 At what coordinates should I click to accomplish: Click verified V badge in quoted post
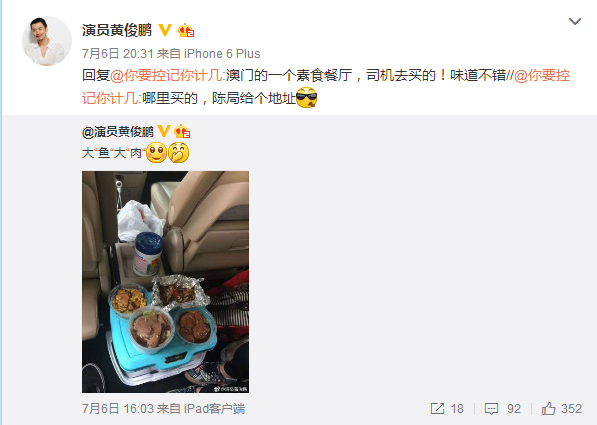coord(164,131)
